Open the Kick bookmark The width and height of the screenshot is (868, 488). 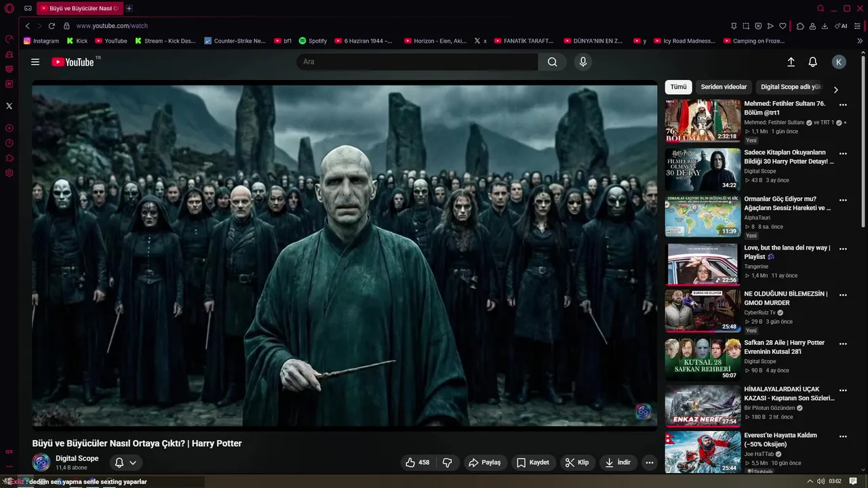point(77,41)
